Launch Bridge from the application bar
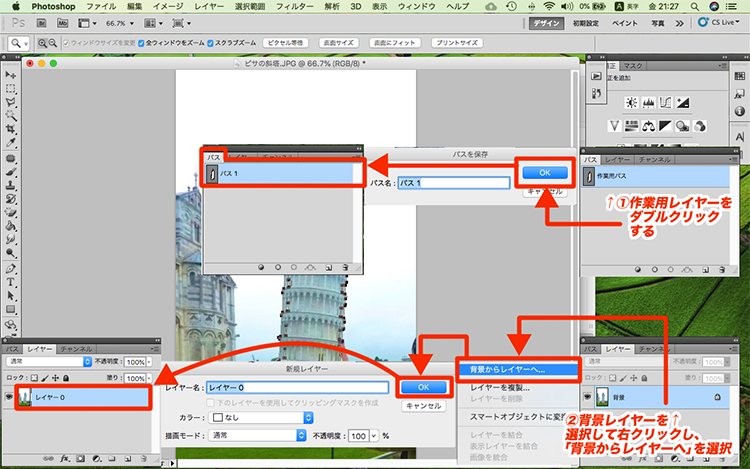The image size is (750, 469). tap(42, 23)
